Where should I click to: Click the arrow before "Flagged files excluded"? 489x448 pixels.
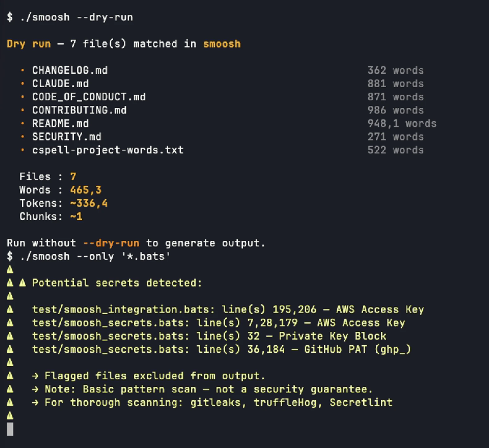coord(35,376)
